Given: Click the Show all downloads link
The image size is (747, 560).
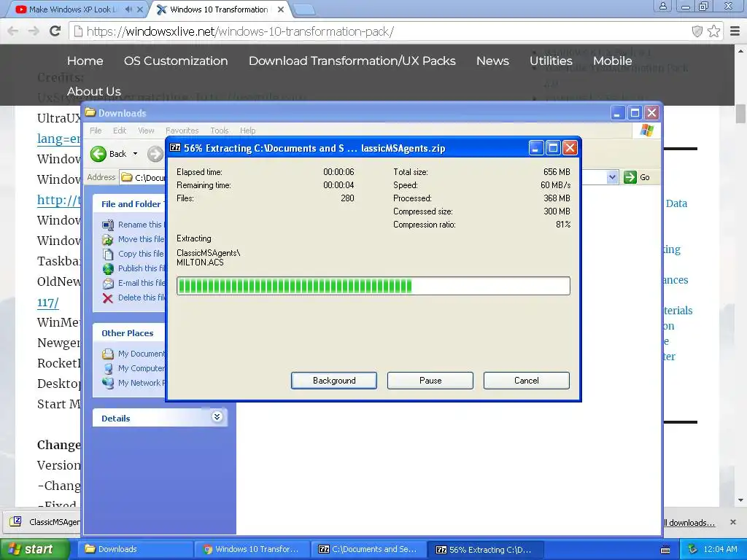Looking at the screenshot, I should [689, 523].
